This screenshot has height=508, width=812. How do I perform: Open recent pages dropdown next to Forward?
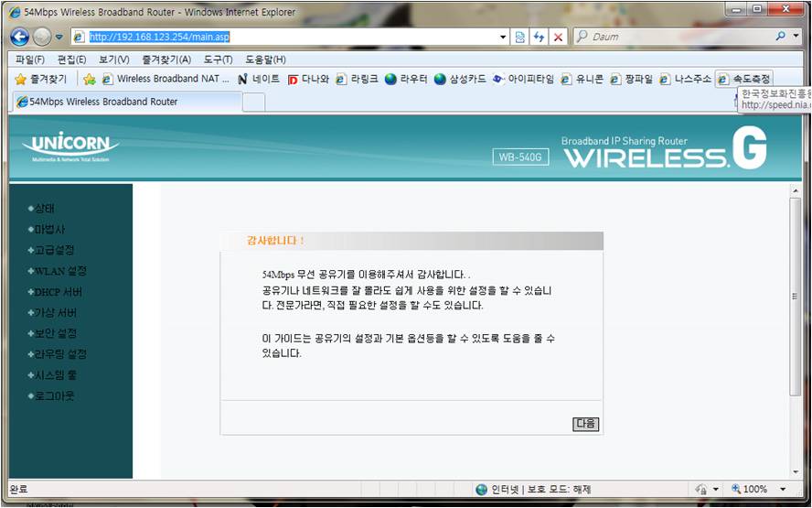click(x=59, y=38)
